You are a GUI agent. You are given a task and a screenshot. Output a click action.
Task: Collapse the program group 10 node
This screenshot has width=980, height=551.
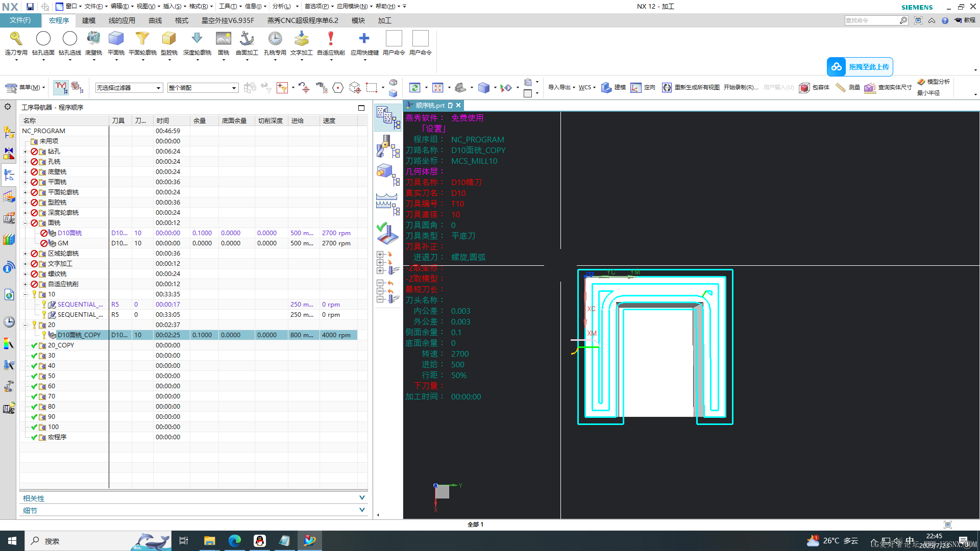coord(26,294)
